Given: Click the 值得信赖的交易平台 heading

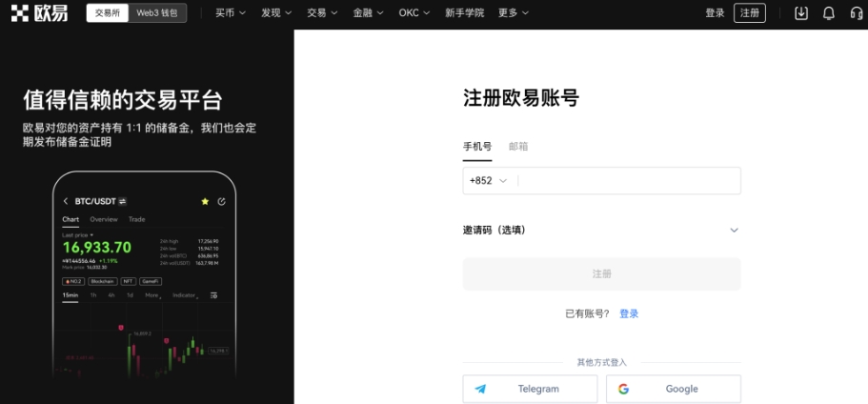Looking at the screenshot, I should pyautogui.click(x=123, y=100).
